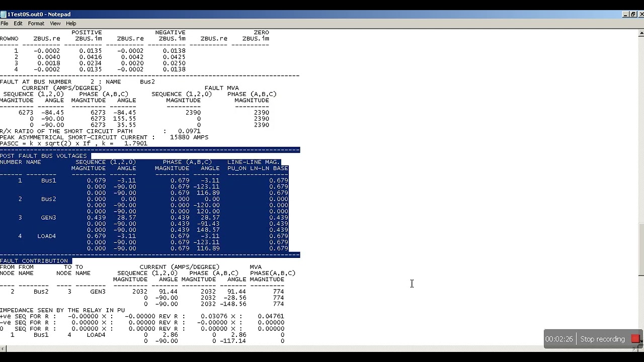644x362 pixels.
Task: Click the vertical scrollbar thumb
Action: (641, 249)
